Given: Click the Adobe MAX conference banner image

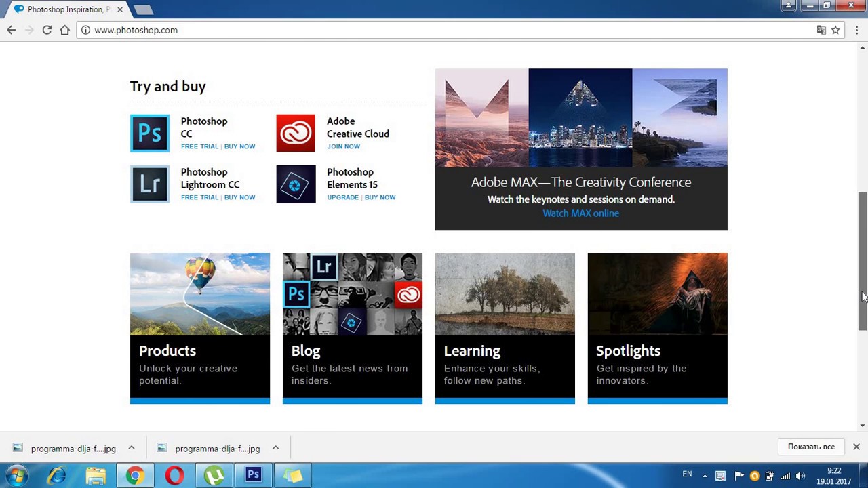Looking at the screenshot, I should (581, 118).
